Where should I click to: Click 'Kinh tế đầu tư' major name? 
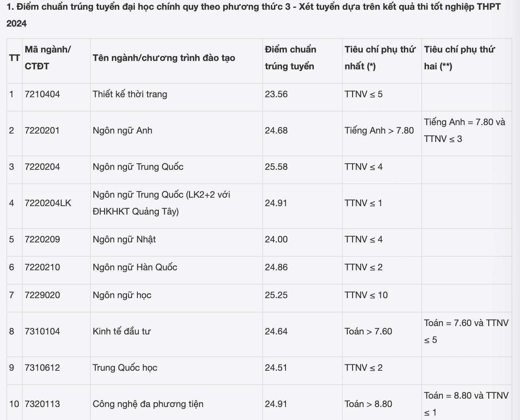(x=122, y=332)
